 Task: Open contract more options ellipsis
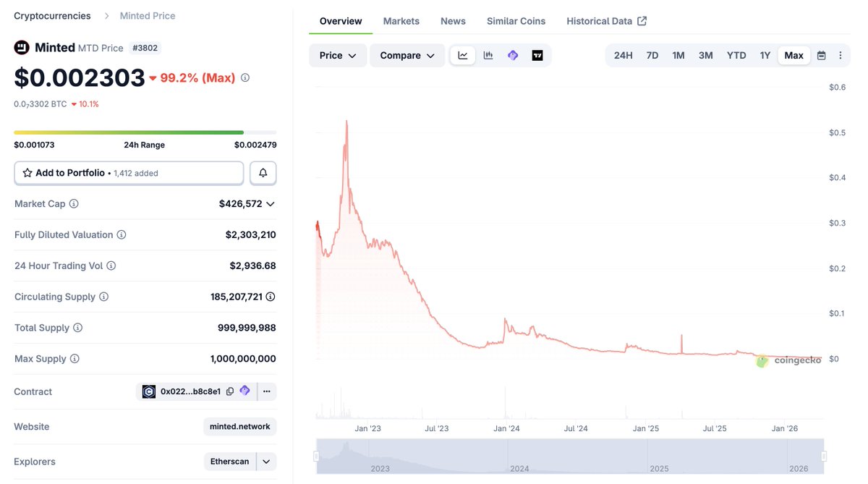pyautogui.click(x=266, y=391)
